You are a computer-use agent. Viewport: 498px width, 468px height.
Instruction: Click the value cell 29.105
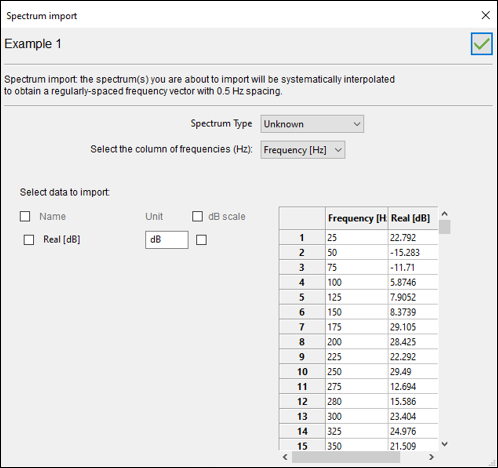coord(413,327)
